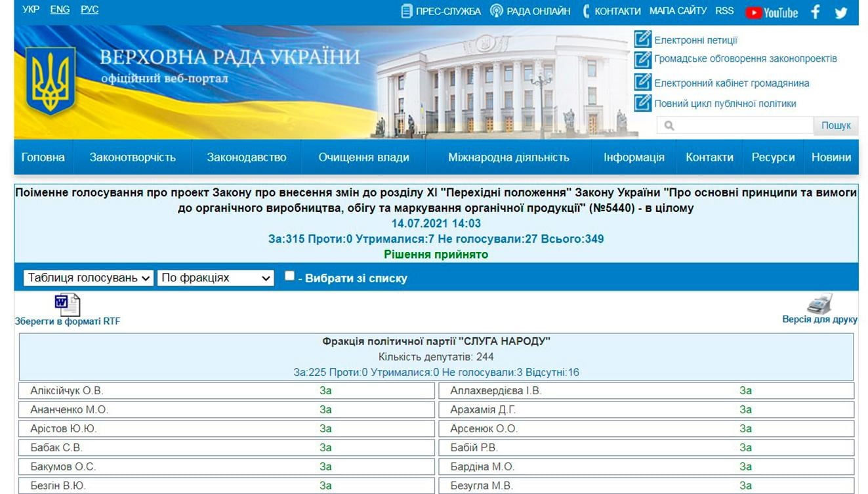Image resolution: width=868 pixels, height=494 pixels.
Task: Click the Word document RTF icon
Action: click(x=67, y=304)
